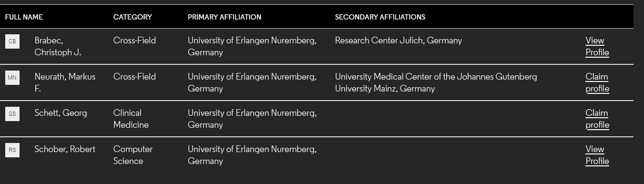
Task: Sort by the FULL NAME column header
Action: click(24, 17)
